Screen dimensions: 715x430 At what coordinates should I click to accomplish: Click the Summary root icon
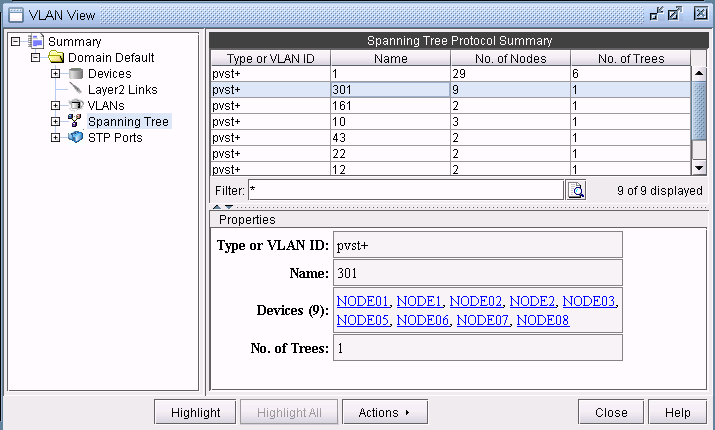37,42
